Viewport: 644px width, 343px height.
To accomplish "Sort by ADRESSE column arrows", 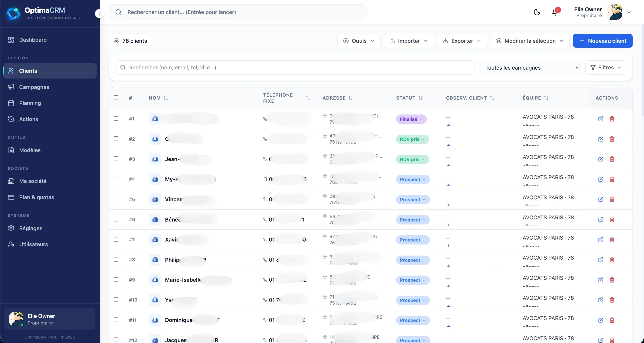I will coord(351,98).
